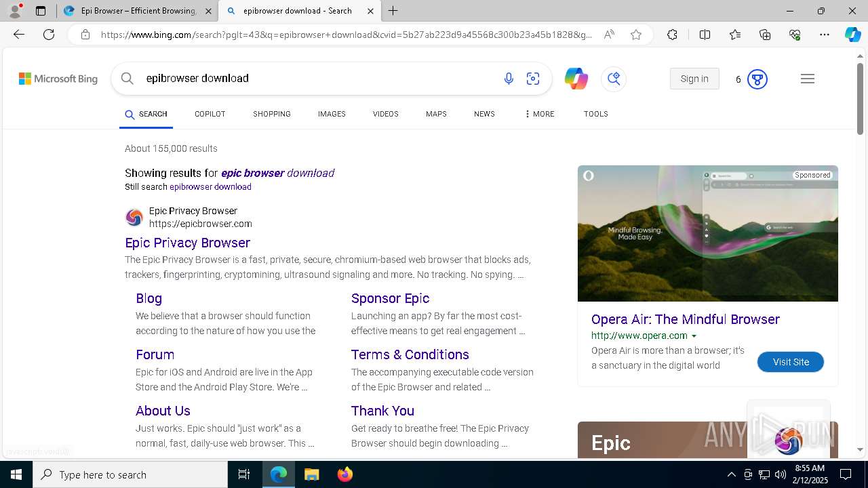This screenshot has width=868, height=488.
Task: Select the IMAGES search tab
Action: [x=332, y=114]
